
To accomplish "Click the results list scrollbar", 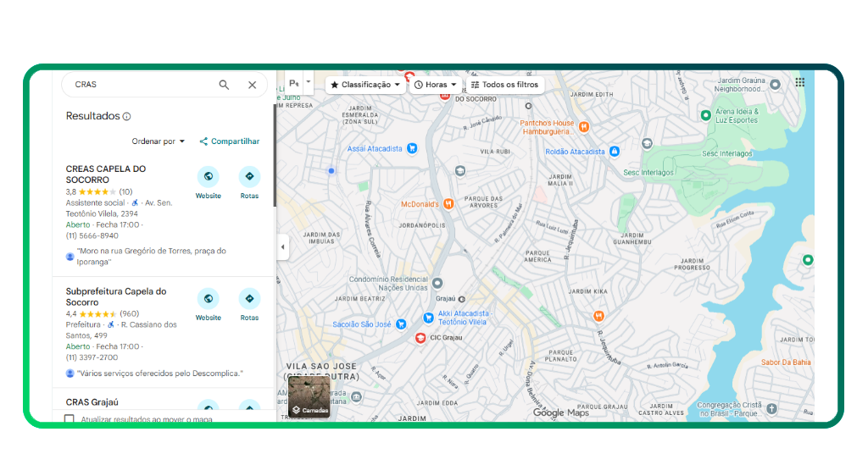I will tap(274, 152).
